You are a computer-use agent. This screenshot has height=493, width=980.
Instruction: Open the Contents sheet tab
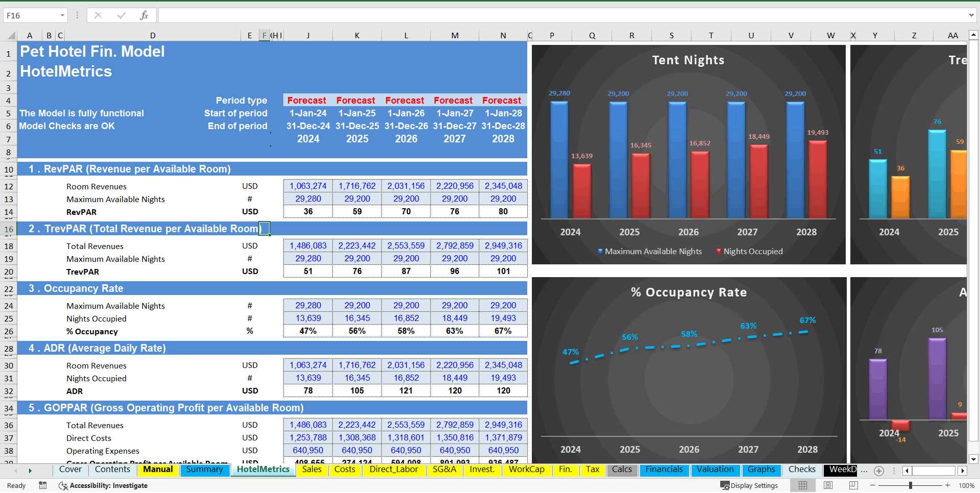pos(113,470)
